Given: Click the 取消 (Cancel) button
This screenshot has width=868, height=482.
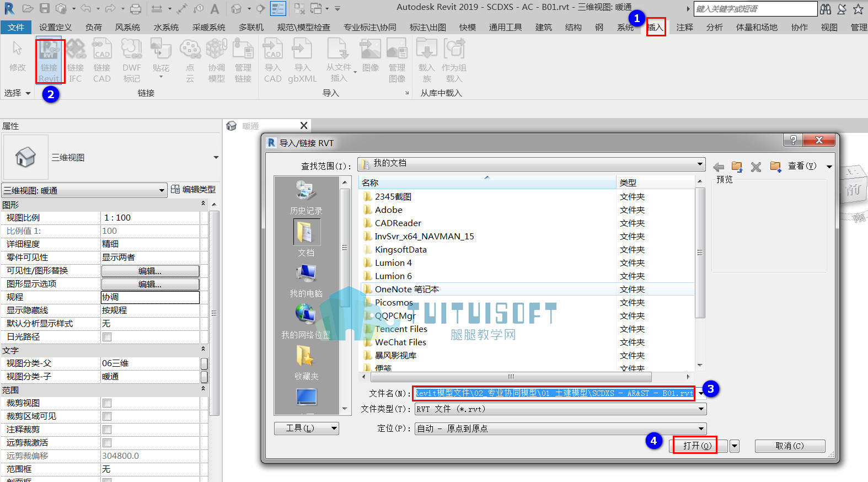Looking at the screenshot, I should coord(790,446).
